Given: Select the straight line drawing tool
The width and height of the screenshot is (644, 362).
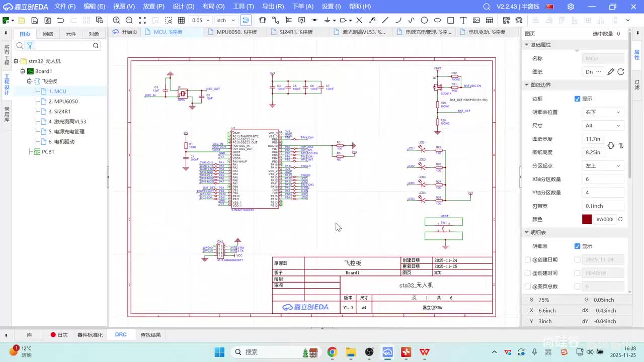Looking at the screenshot, I should coord(385,21).
